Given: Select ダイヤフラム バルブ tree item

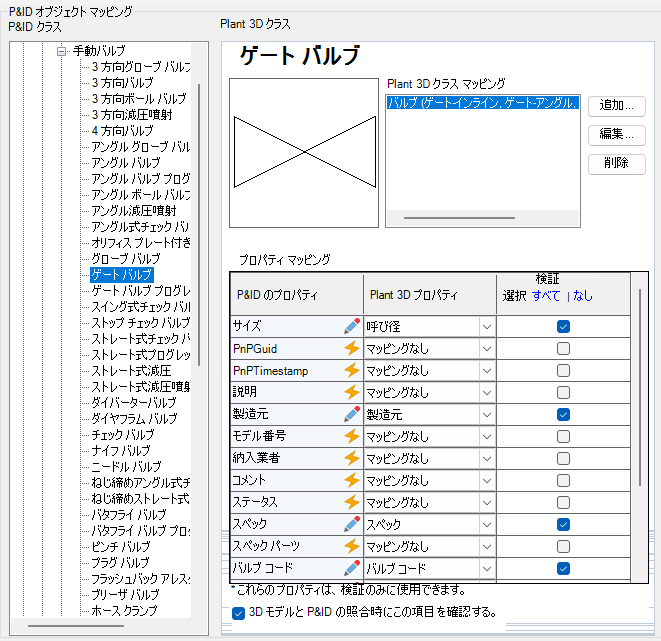Looking at the screenshot, I should (x=134, y=418).
